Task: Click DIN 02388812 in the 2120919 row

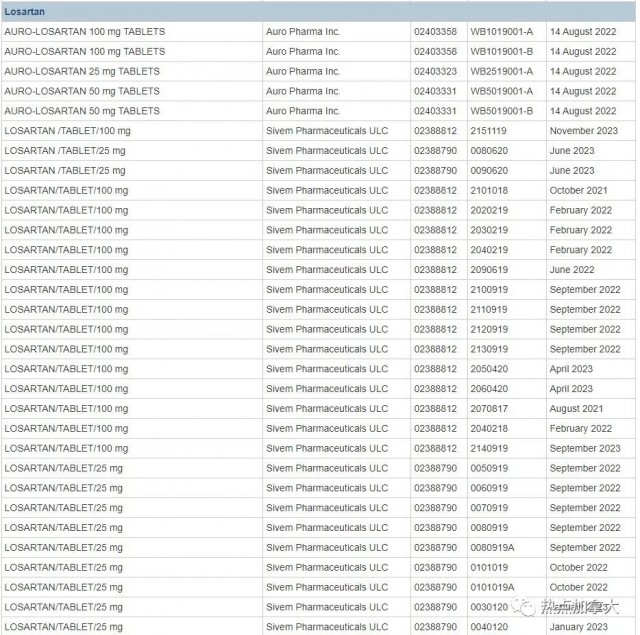Action: pyautogui.click(x=435, y=329)
